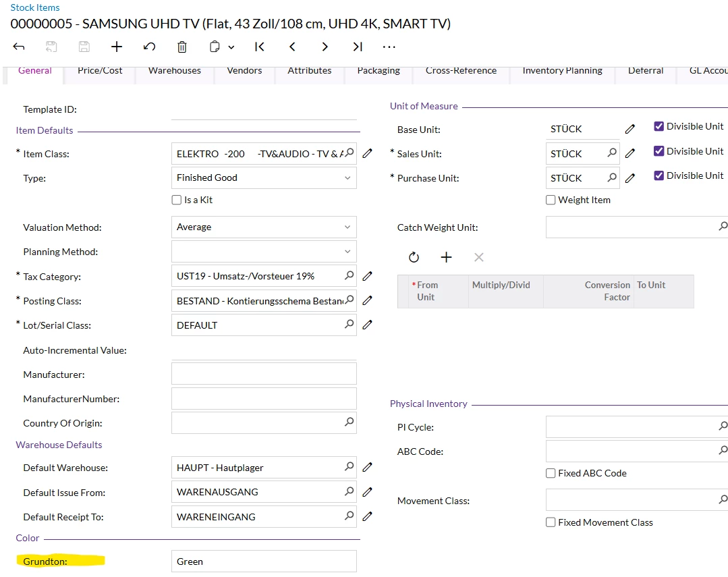Click the Stock Items breadcrumb link

click(35, 7)
